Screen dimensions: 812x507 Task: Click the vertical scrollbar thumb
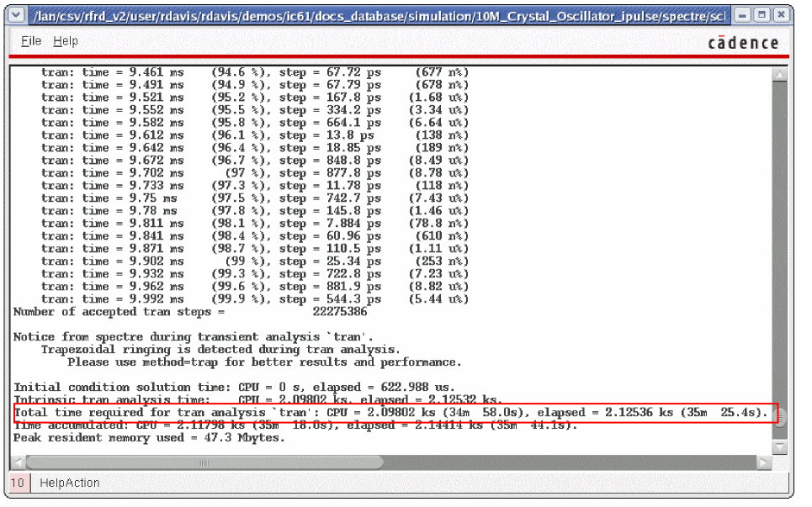pyautogui.click(x=780, y=416)
